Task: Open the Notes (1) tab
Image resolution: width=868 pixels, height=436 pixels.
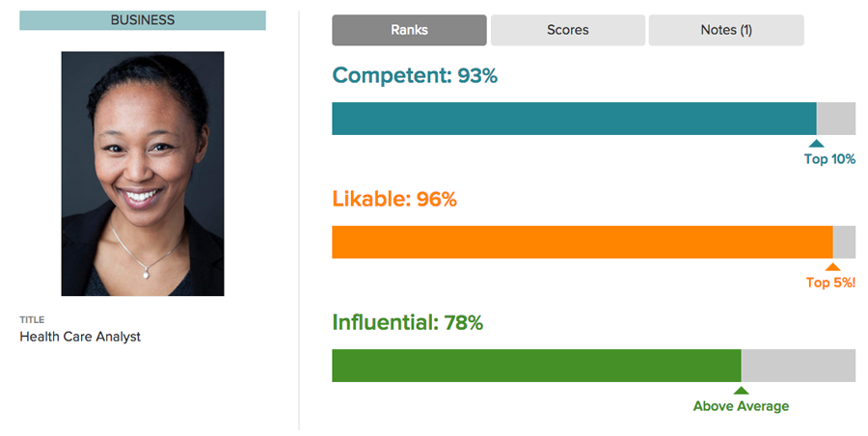Action: click(x=726, y=30)
